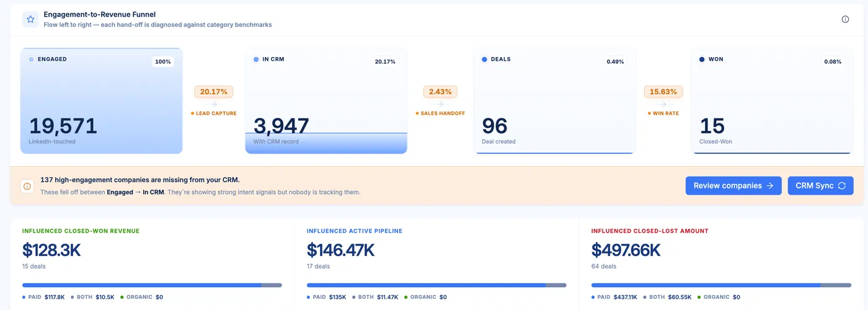
Task: Click the 64 deals caption
Action: point(604,267)
